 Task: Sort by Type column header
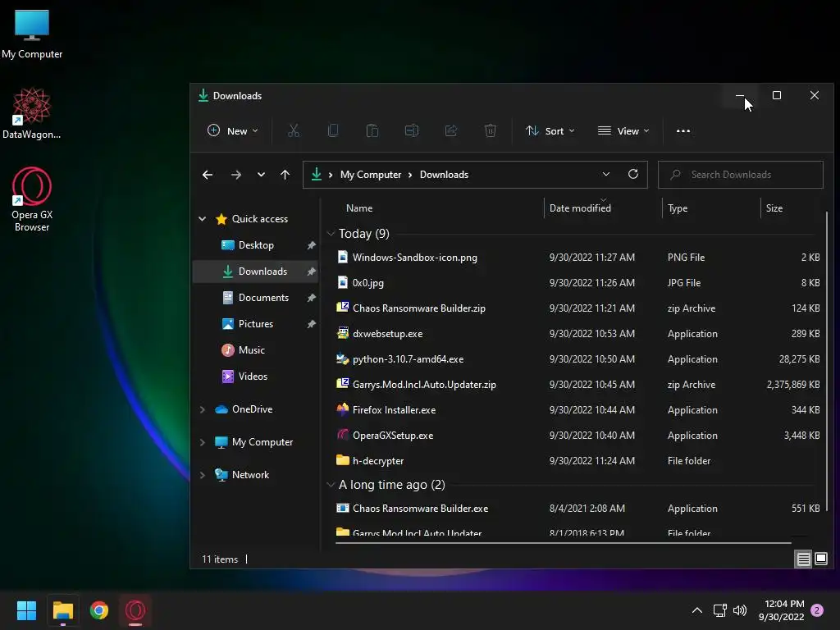coord(677,208)
